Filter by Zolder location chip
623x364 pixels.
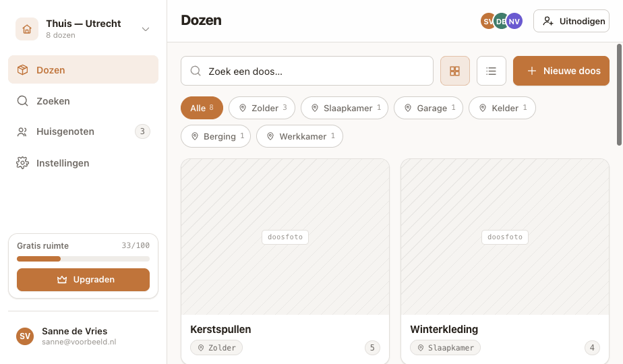[x=262, y=108]
